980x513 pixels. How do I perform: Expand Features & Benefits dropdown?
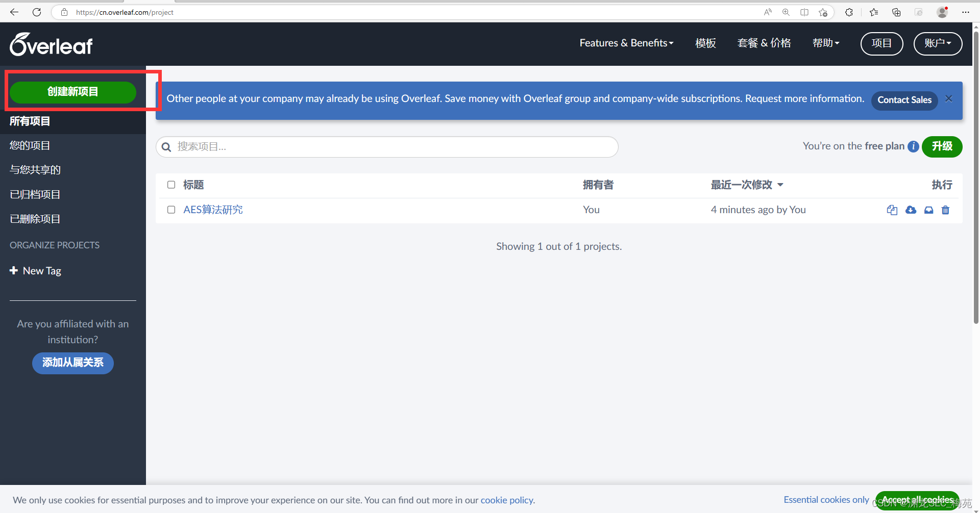(626, 43)
